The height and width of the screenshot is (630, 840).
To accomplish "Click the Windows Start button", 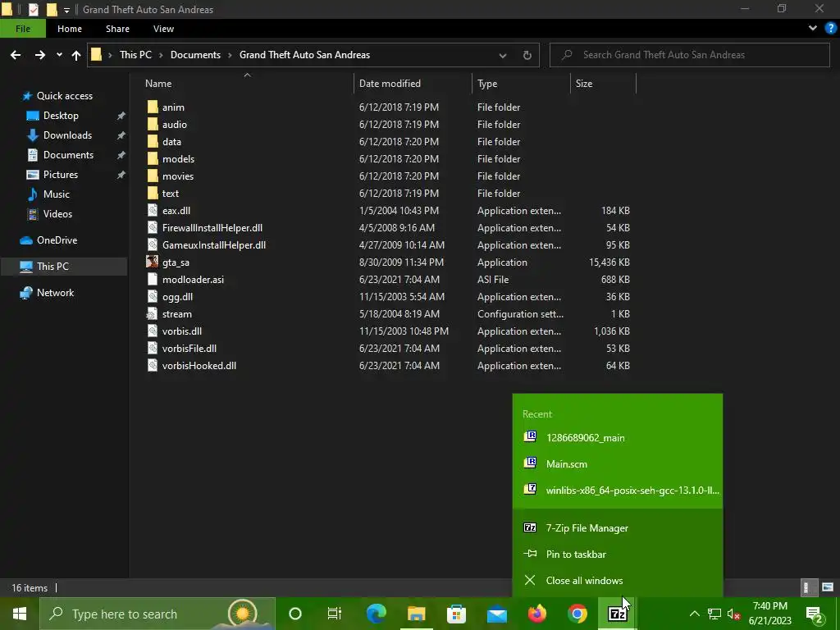I will 20,614.
